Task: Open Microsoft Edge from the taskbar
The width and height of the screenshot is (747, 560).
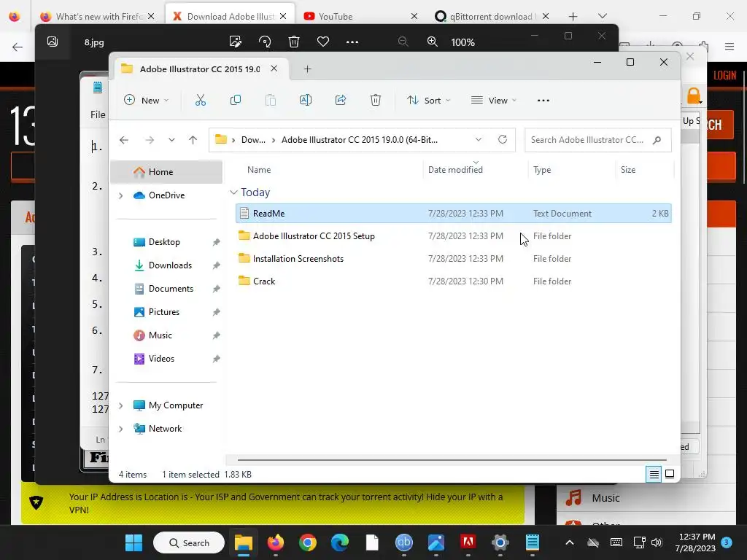Action: point(340,542)
